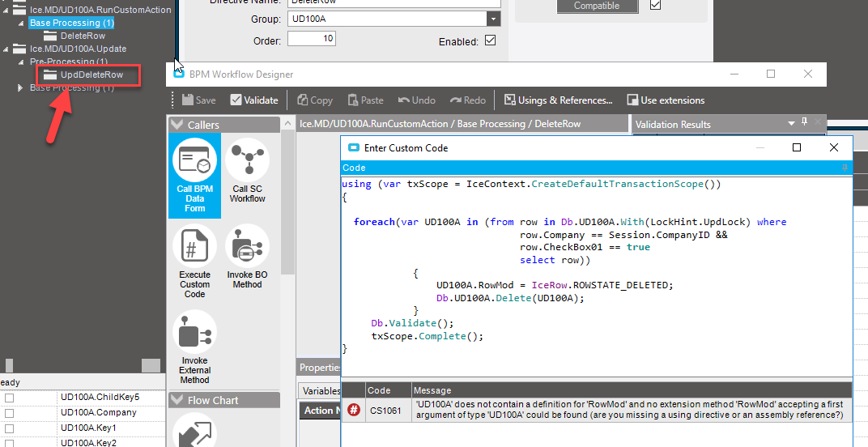Click the Use extensions toolbar button
868x447 pixels.
666,100
